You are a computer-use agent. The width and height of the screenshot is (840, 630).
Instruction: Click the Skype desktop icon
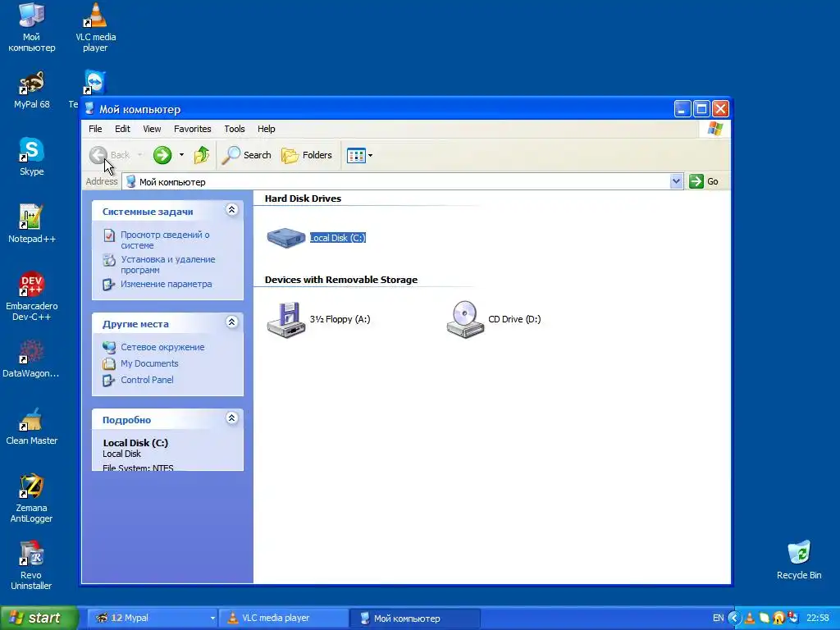point(32,157)
